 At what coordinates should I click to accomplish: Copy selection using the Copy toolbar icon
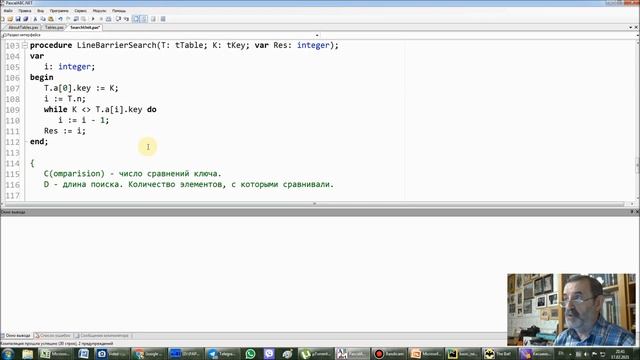pos(43,19)
